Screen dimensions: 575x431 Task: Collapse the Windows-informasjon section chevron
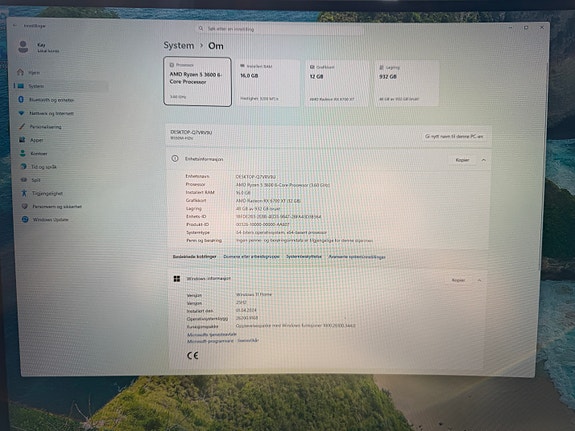point(479,280)
